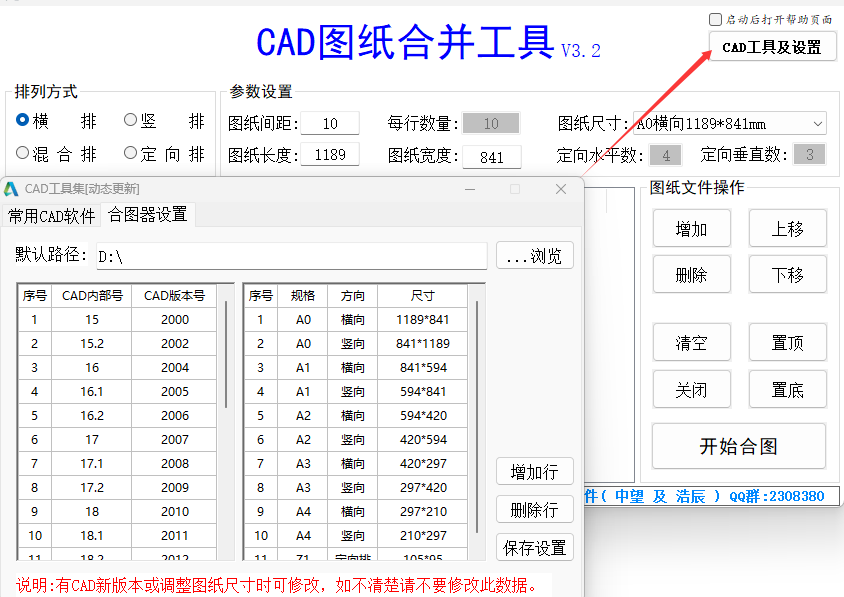Expand the 图纸尺寸 paper size dropdown
The width and height of the screenshot is (844, 597).
pos(817,124)
